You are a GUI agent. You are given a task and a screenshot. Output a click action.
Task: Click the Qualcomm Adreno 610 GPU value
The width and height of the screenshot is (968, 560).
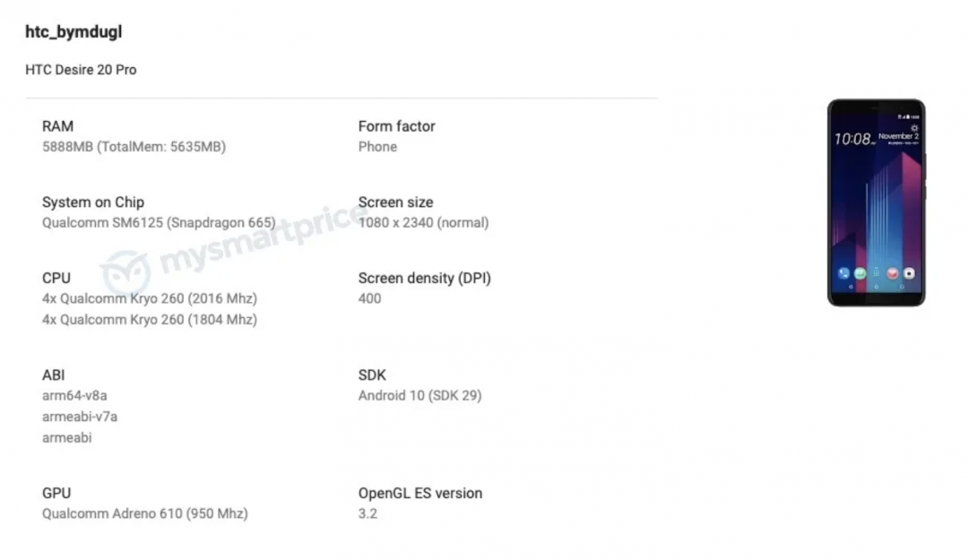(144, 513)
